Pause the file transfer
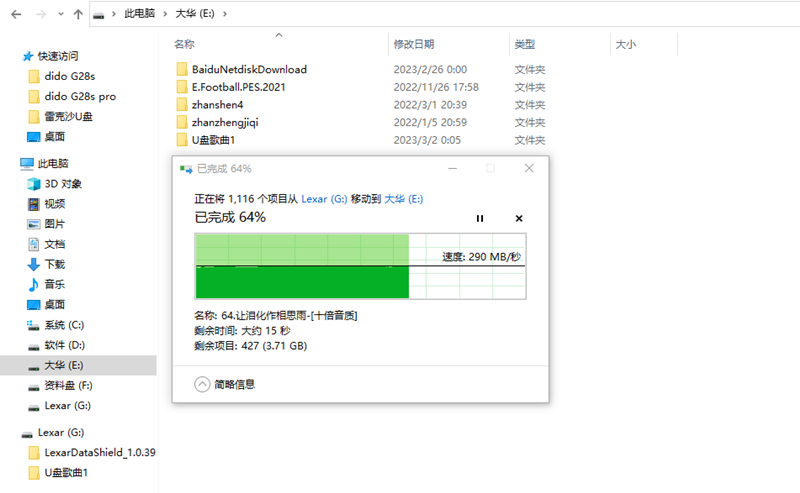 pyautogui.click(x=480, y=218)
